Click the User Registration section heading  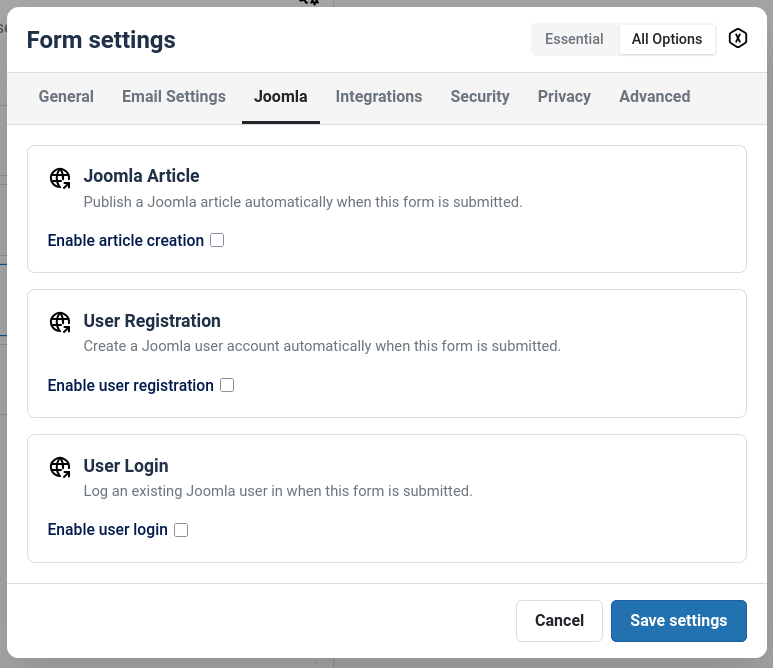[x=152, y=321]
